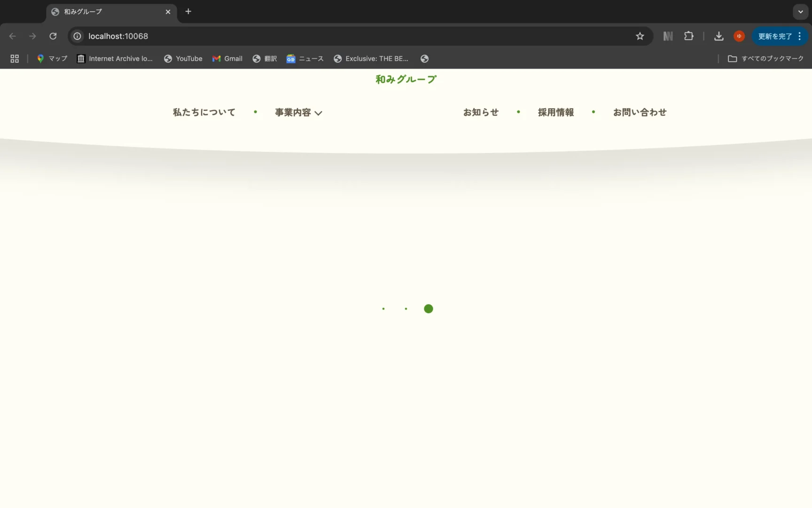
Task: Click the site information icon
Action: pyautogui.click(x=78, y=36)
